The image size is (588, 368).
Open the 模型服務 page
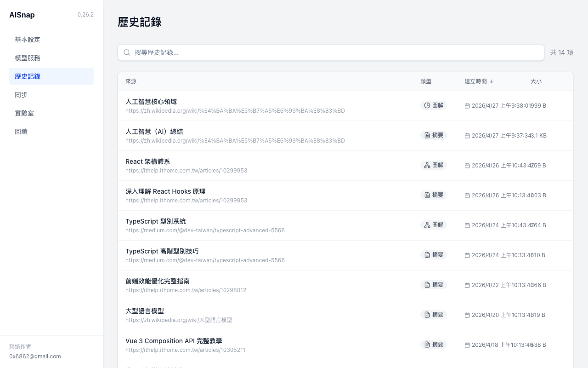click(x=51, y=58)
